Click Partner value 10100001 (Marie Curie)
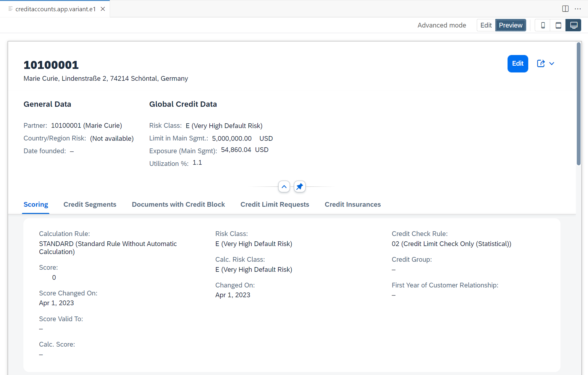 [x=87, y=125]
